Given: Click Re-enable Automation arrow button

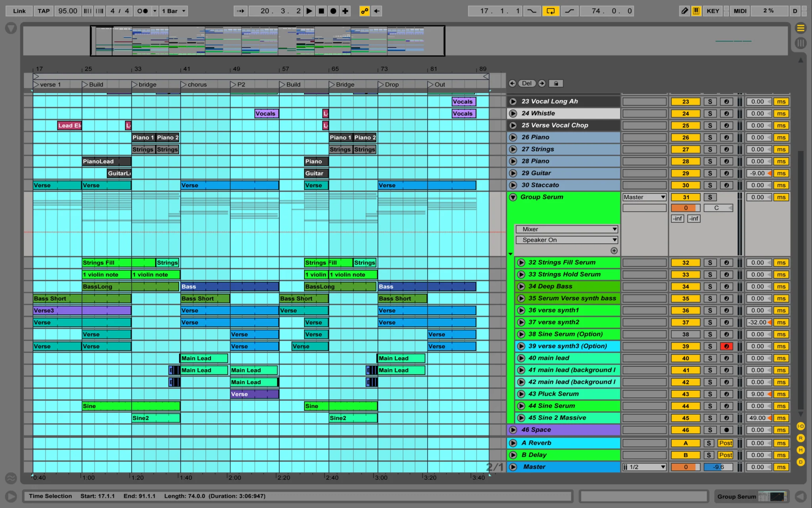Looking at the screenshot, I should coord(377,11).
